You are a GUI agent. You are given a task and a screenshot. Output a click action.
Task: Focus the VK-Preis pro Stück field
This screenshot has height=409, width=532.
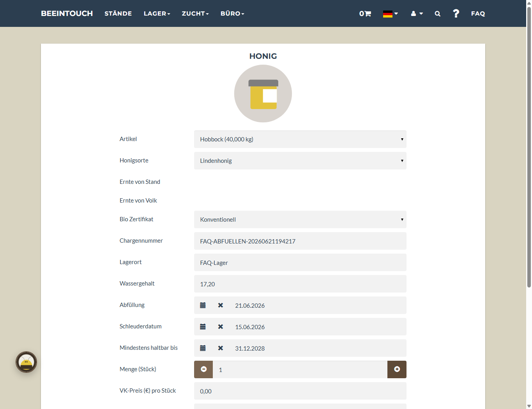point(300,391)
